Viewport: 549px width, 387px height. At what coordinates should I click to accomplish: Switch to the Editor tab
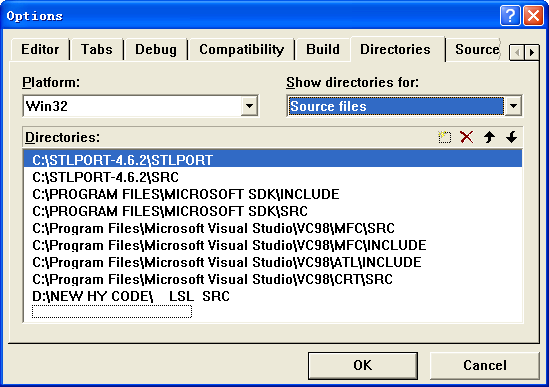tap(40, 49)
